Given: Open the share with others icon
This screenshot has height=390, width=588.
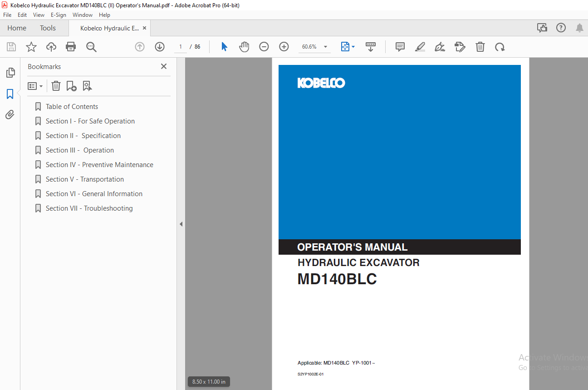Looking at the screenshot, I should pyautogui.click(x=542, y=28).
